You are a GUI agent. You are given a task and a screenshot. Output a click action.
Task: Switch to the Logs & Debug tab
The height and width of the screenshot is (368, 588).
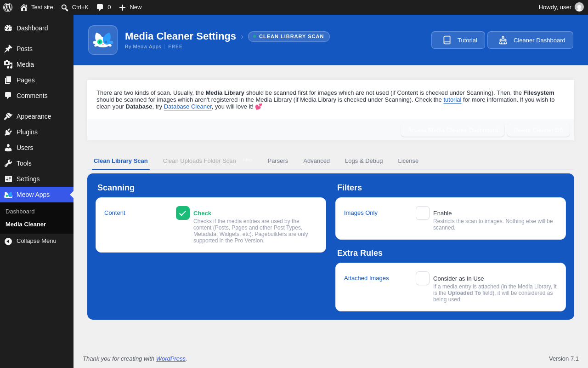tap(364, 161)
